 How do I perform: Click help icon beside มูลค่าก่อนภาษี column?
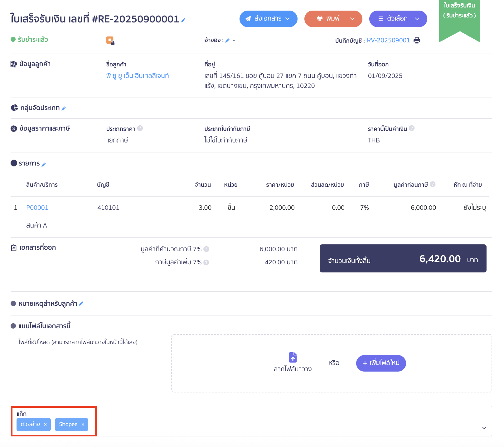pyautogui.click(x=433, y=184)
